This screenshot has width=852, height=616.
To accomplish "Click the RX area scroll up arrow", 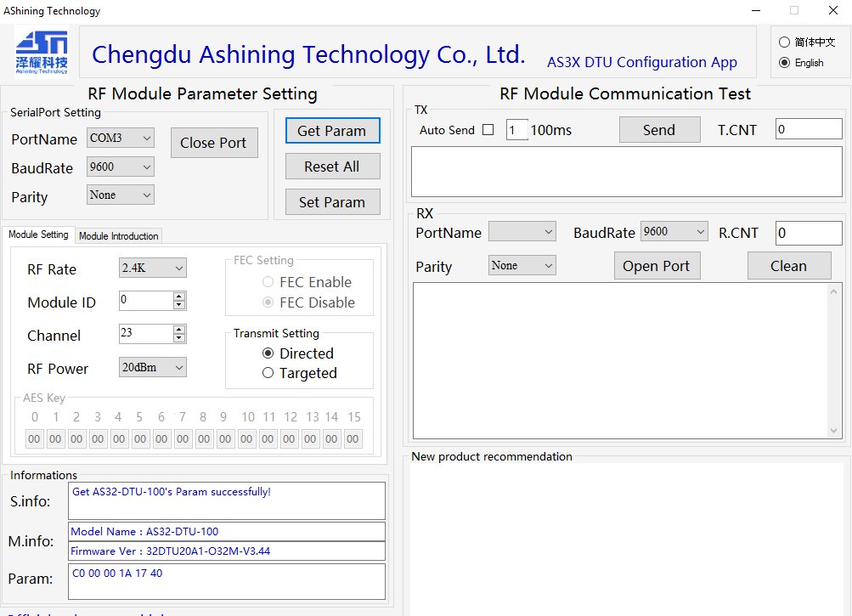I will tap(833, 291).
